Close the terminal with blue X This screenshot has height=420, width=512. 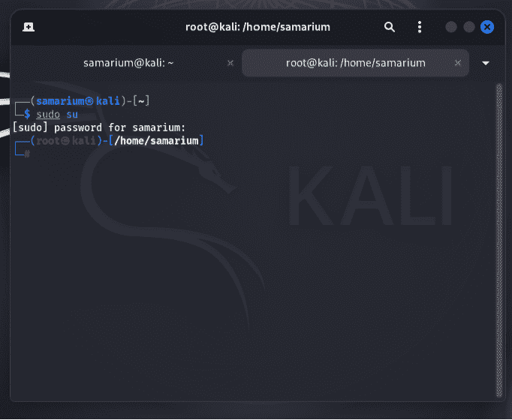tap(487, 27)
